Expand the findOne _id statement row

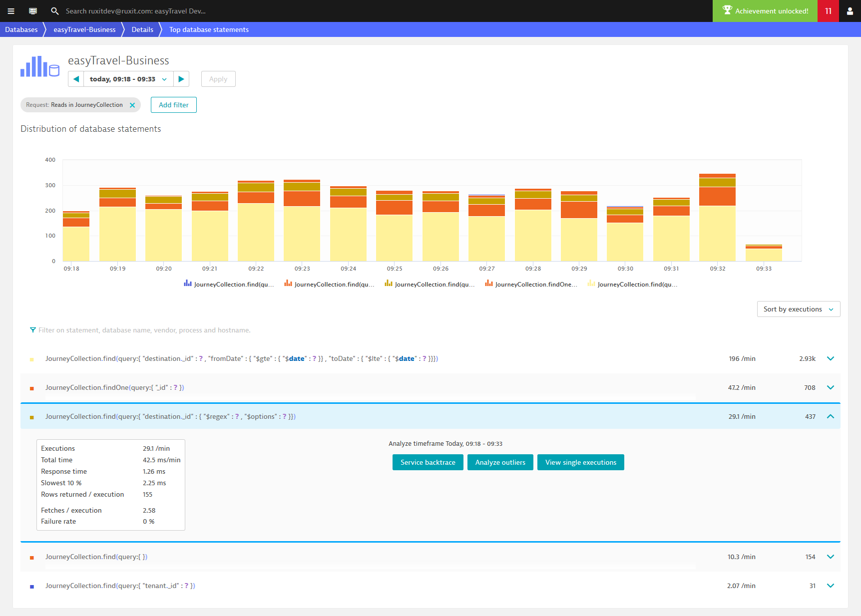831,387
